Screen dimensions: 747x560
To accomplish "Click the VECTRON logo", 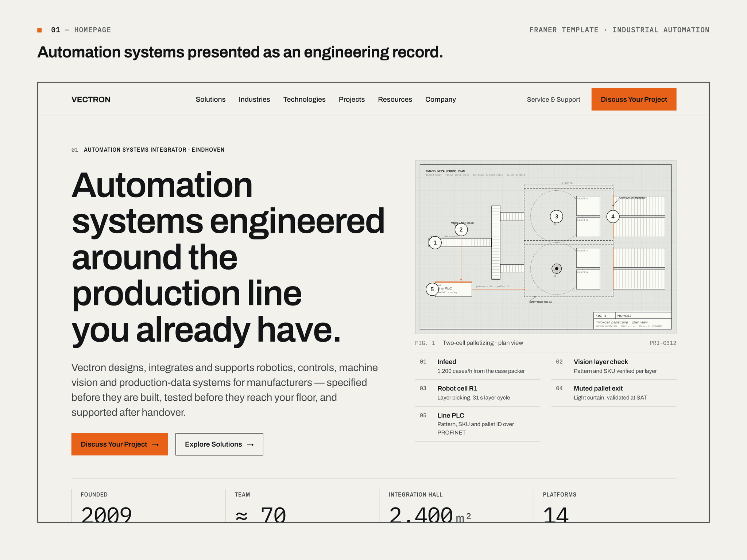I will (x=91, y=100).
